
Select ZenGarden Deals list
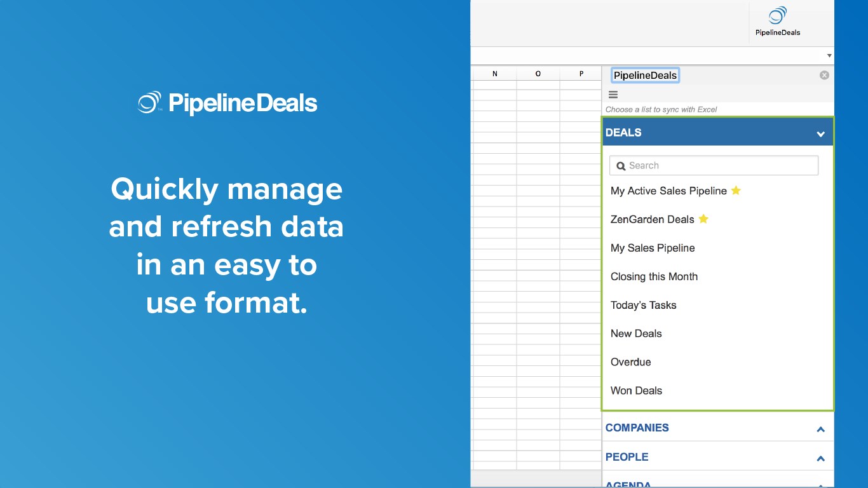[652, 219]
